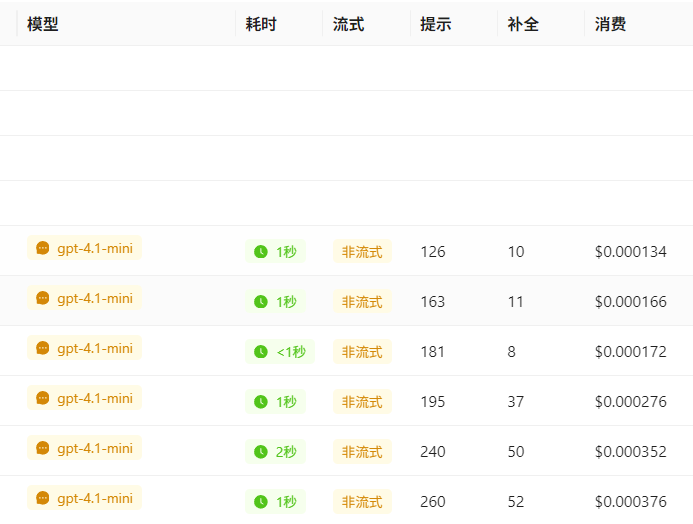This screenshot has height=524, width=693.
Task: Select the prompt value 163
Action: (x=433, y=302)
